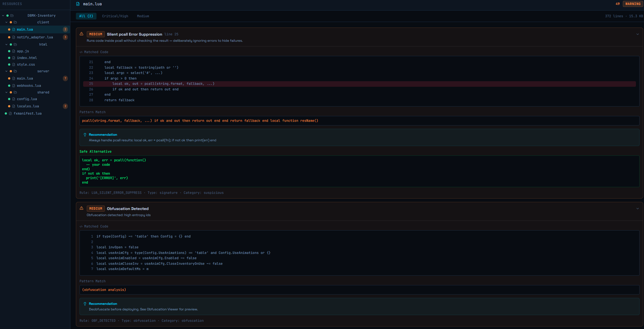Click the warning triangle on Silent pcall Error Suppression
The image size is (644, 329).
(81, 34)
